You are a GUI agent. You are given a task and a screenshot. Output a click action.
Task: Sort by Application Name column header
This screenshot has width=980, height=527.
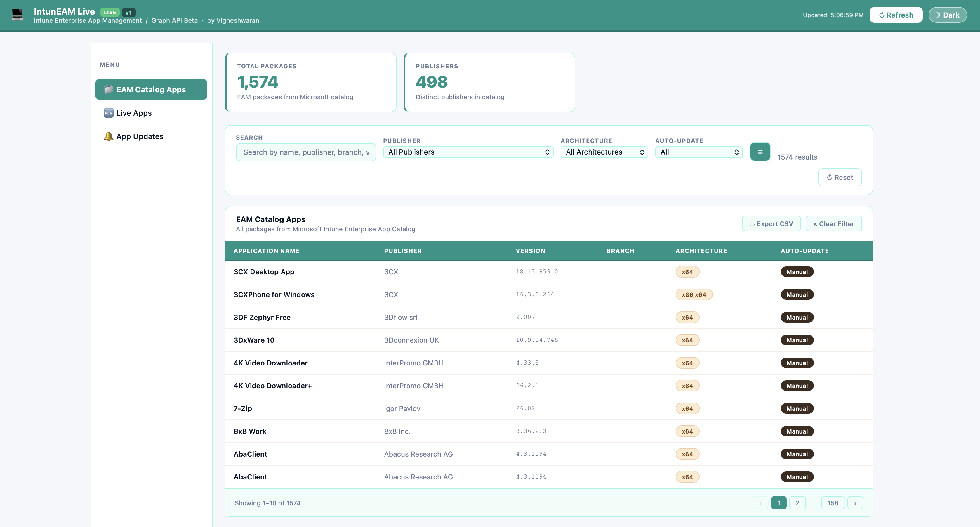pos(266,251)
